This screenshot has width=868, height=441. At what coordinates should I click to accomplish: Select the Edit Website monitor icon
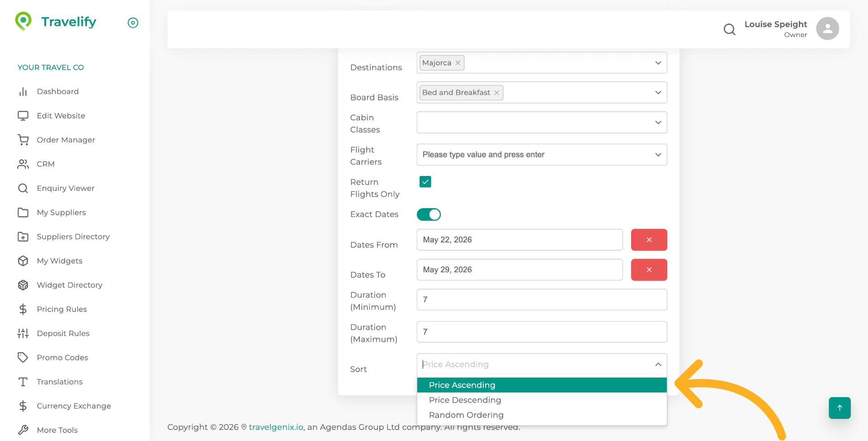tap(23, 115)
